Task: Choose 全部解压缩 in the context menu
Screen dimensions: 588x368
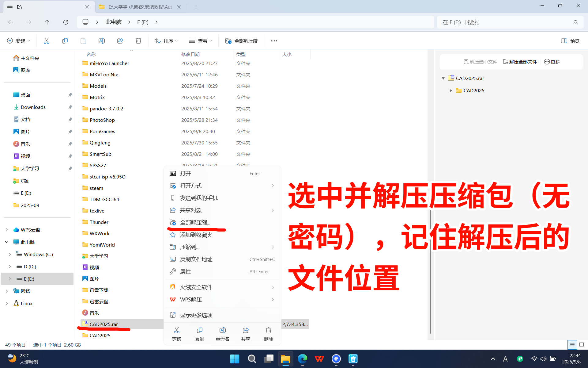Action: point(195,222)
